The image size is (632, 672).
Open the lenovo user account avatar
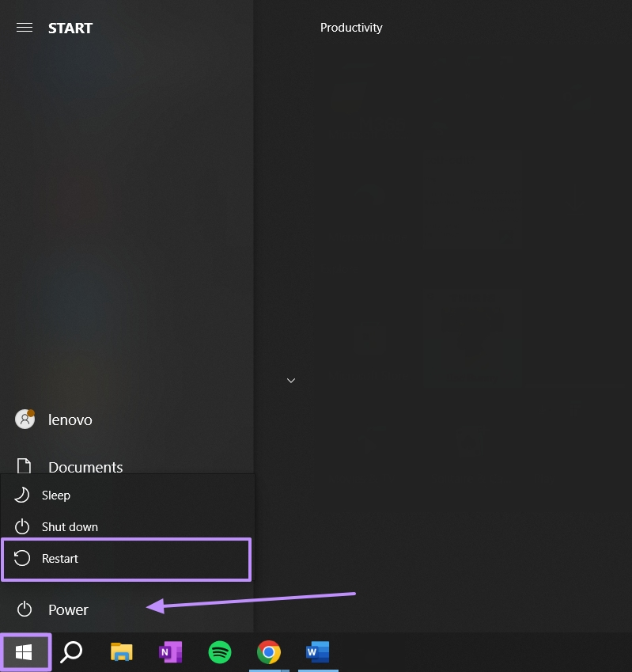pyautogui.click(x=25, y=420)
